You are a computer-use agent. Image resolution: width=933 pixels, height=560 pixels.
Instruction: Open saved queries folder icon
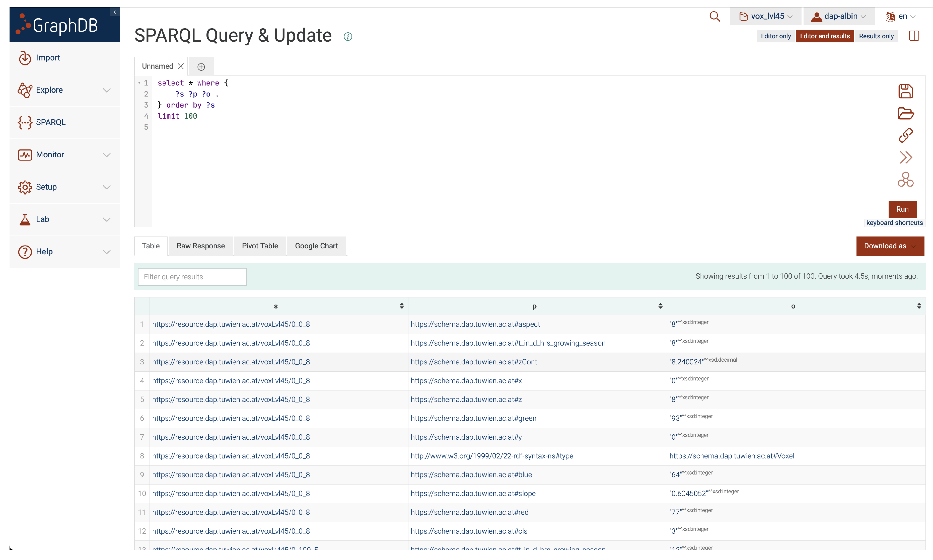point(905,113)
